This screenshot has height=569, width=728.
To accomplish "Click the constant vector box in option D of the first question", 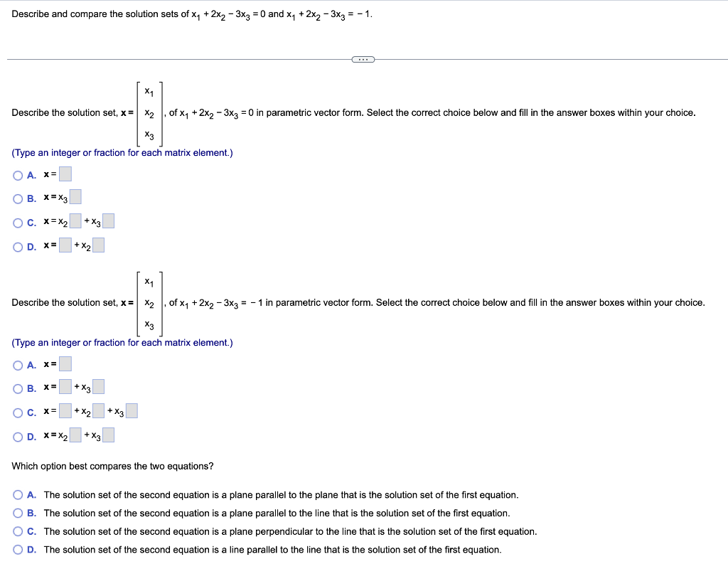I will point(65,245).
